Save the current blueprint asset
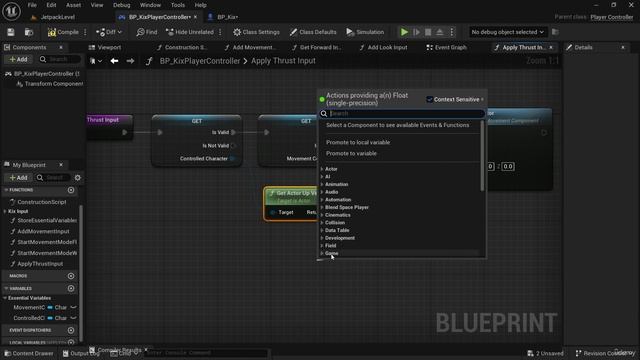The image size is (640, 360). click(11, 32)
